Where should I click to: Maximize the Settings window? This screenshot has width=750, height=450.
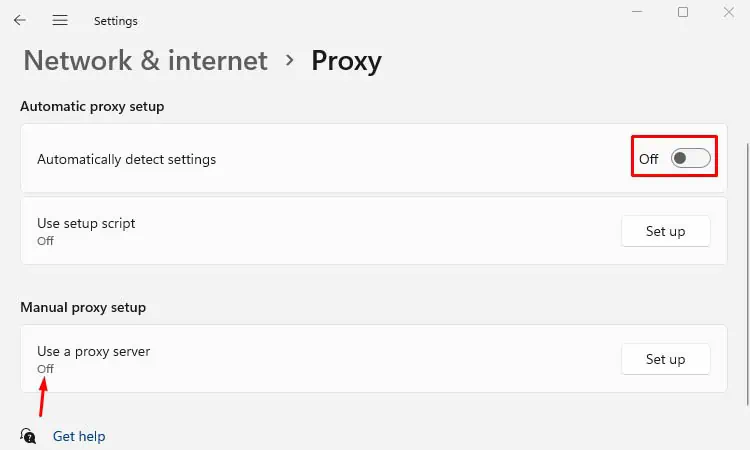click(683, 12)
